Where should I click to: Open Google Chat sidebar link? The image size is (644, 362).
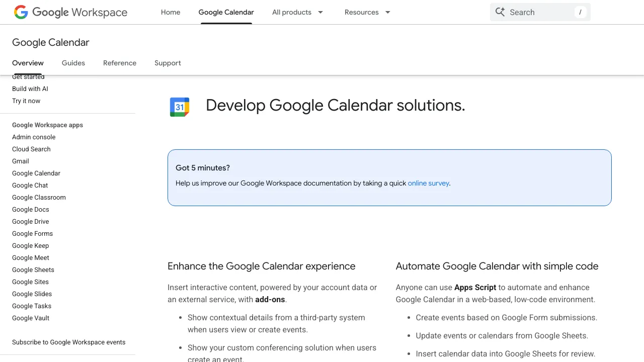(x=30, y=185)
